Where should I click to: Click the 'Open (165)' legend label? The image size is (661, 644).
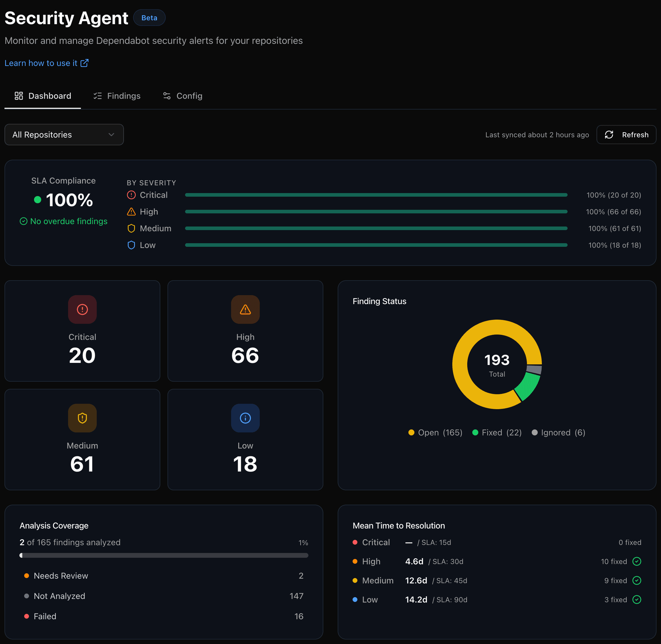(440, 433)
